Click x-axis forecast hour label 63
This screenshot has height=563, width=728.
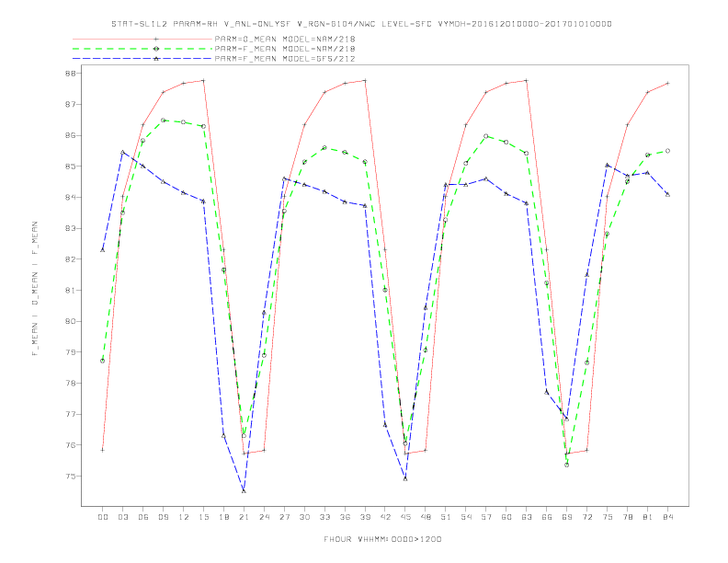[x=527, y=517]
